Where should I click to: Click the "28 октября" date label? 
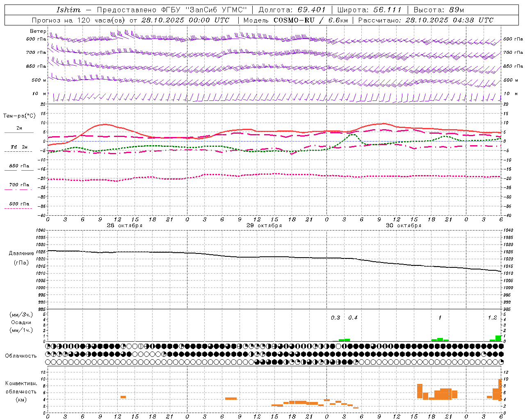125,226
